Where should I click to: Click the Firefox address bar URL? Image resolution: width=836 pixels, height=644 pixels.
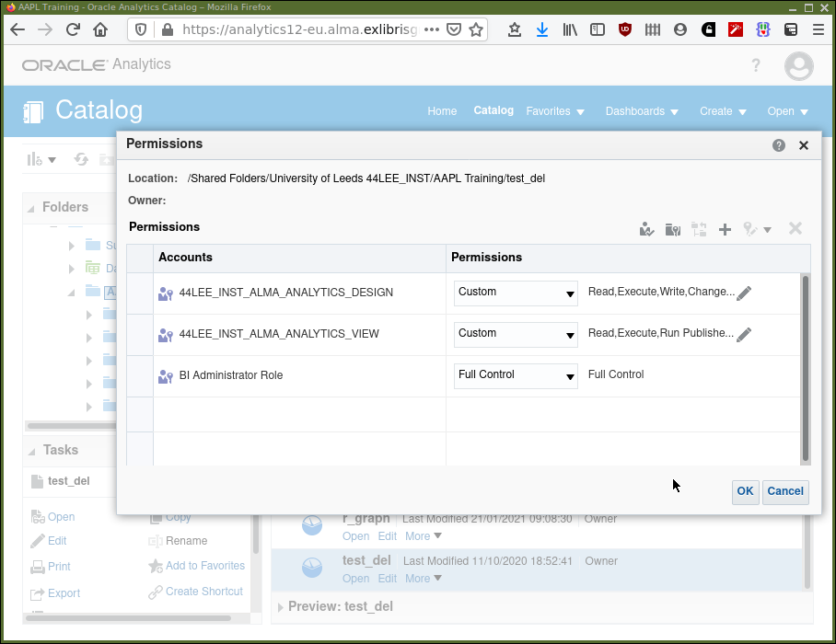[299, 29]
